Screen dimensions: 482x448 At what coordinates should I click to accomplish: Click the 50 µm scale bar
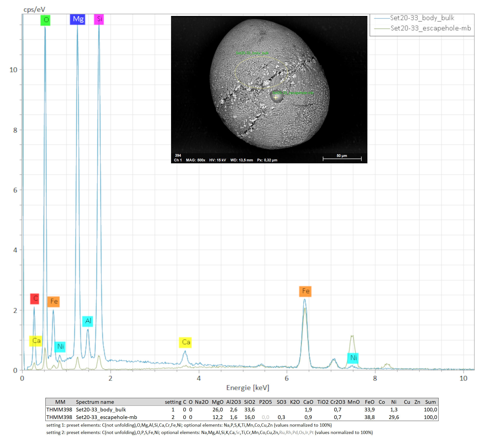(342, 158)
